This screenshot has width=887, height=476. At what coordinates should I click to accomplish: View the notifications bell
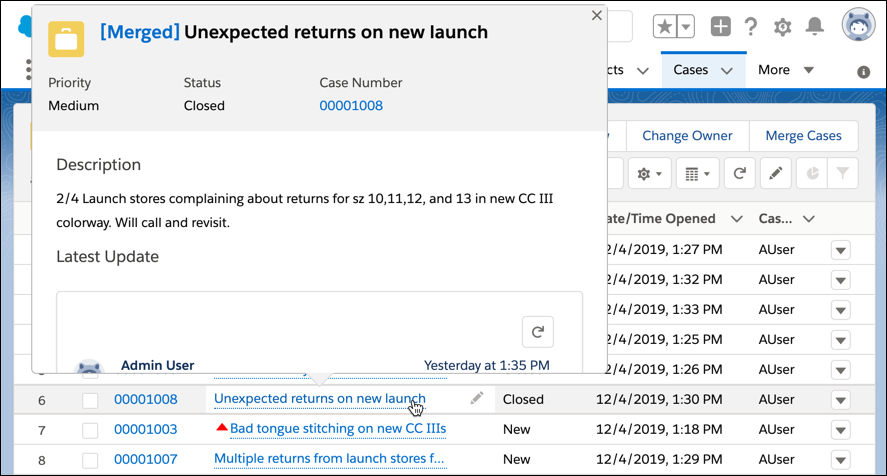[x=815, y=27]
